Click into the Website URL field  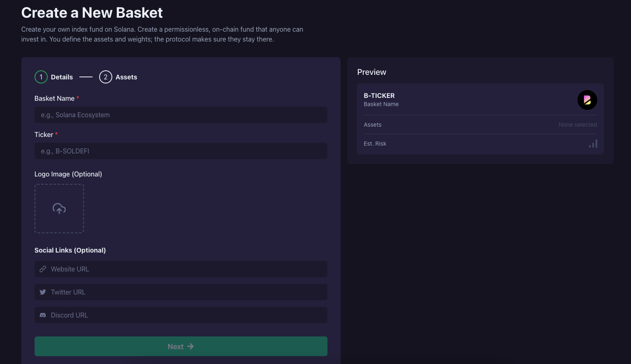coord(185,269)
